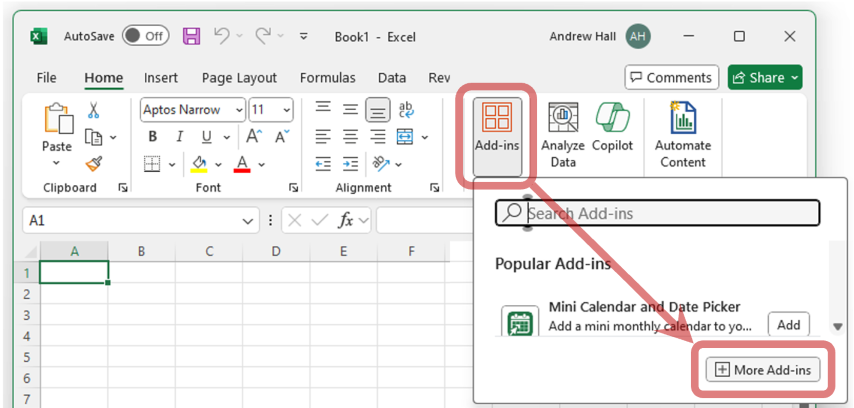Click the Redo arrow

click(264, 36)
